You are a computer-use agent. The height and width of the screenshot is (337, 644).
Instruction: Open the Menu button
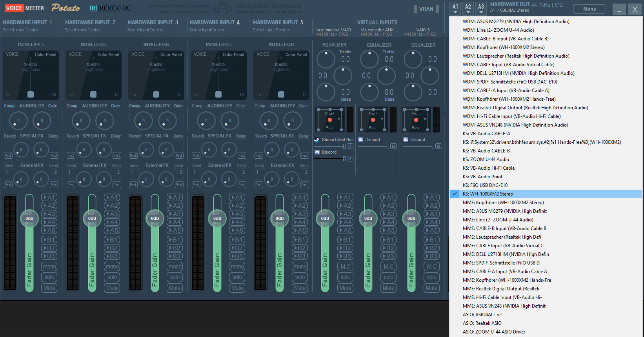(x=589, y=9)
